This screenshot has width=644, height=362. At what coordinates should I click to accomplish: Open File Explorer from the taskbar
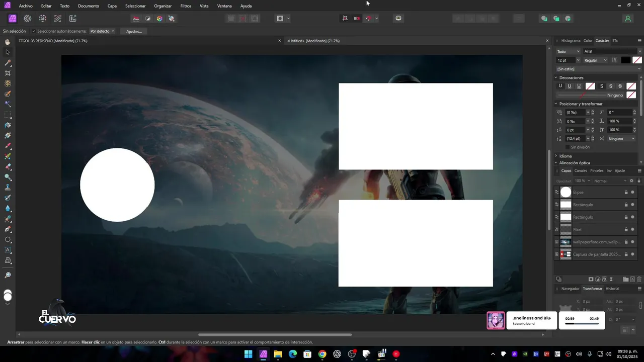pyautogui.click(x=278, y=354)
